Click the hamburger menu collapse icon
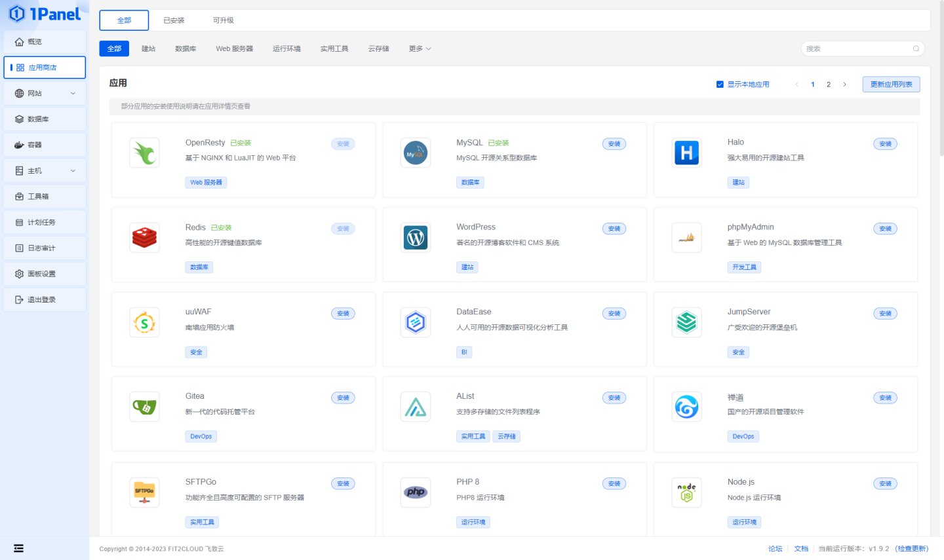The image size is (944, 560). [x=18, y=548]
